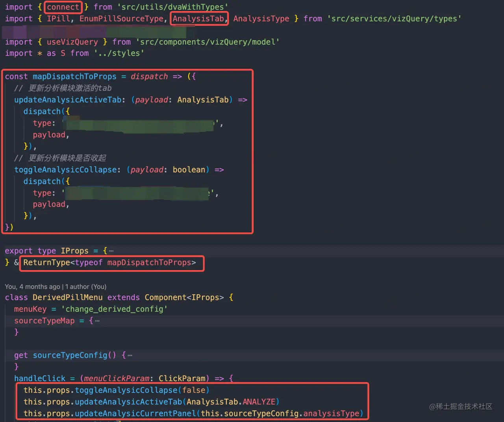Click sourceTypeConfig in the getter declaration
This screenshot has width=504, height=422.
70,355
